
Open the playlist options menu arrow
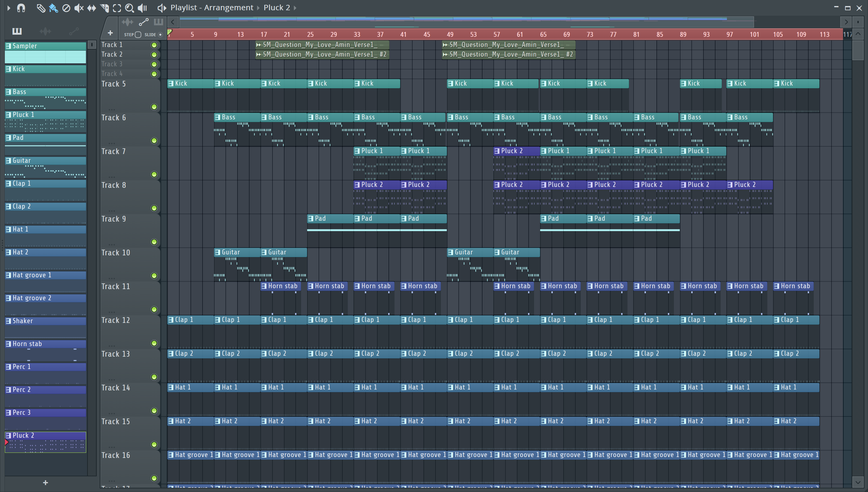[x=8, y=8]
